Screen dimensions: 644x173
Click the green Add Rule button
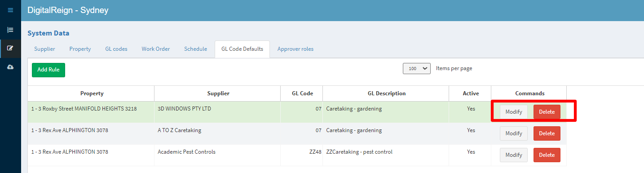tap(49, 70)
